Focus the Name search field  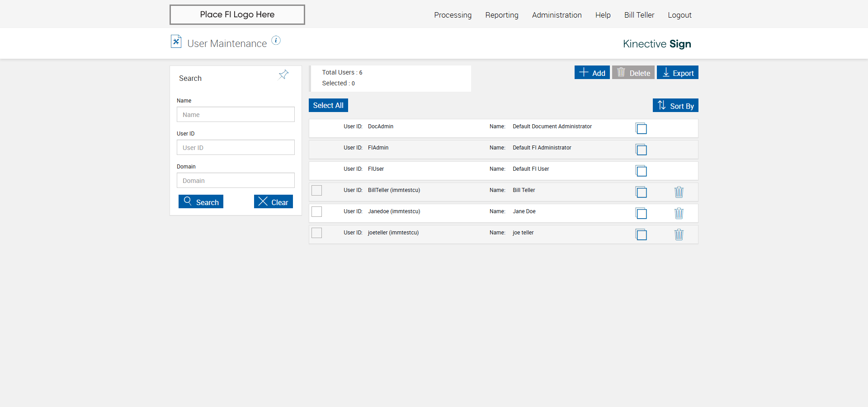click(x=236, y=114)
